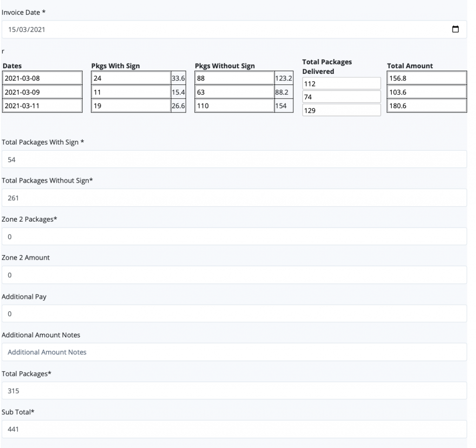The height and width of the screenshot is (448, 476).
Task: Click the Pkgs With Sign column header
Action: 116,66
